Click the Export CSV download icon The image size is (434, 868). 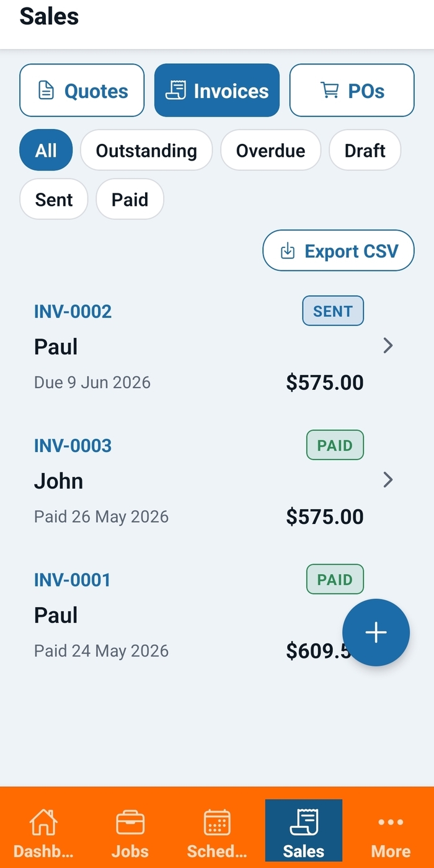coord(288,251)
